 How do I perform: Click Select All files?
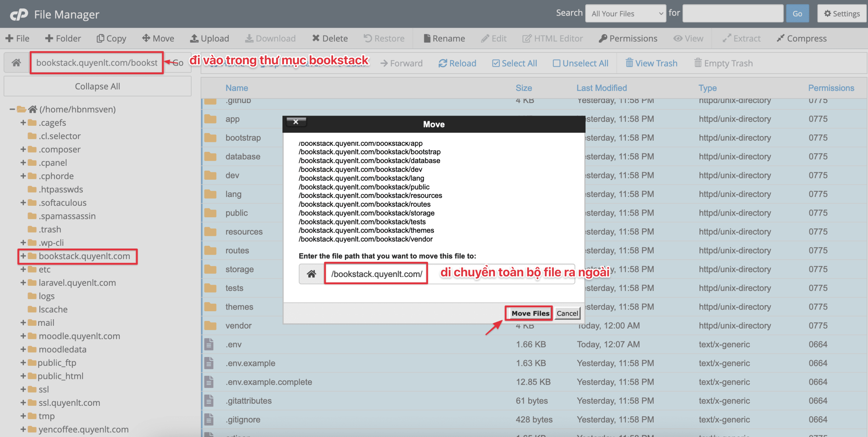[x=515, y=63]
